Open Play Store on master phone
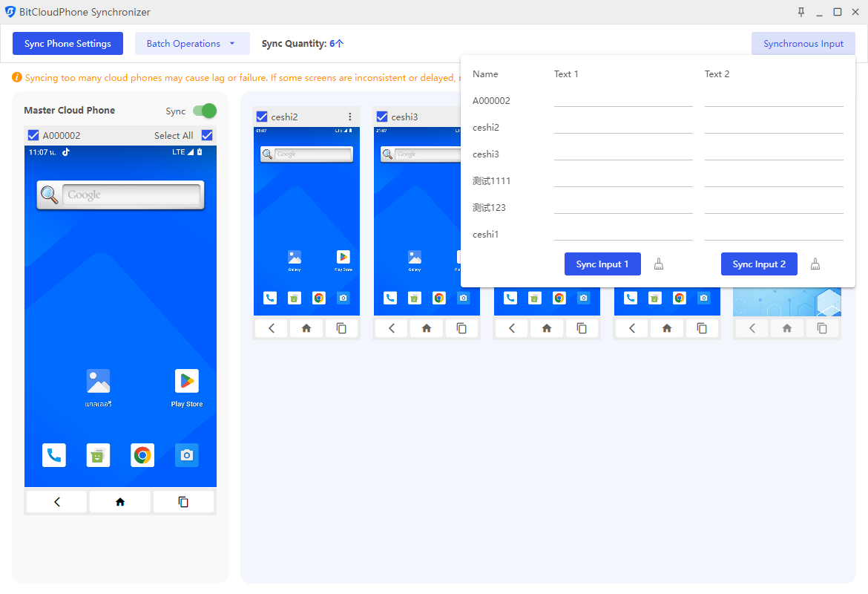This screenshot has width=868, height=594. pyautogui.click(x=187, y=382)
